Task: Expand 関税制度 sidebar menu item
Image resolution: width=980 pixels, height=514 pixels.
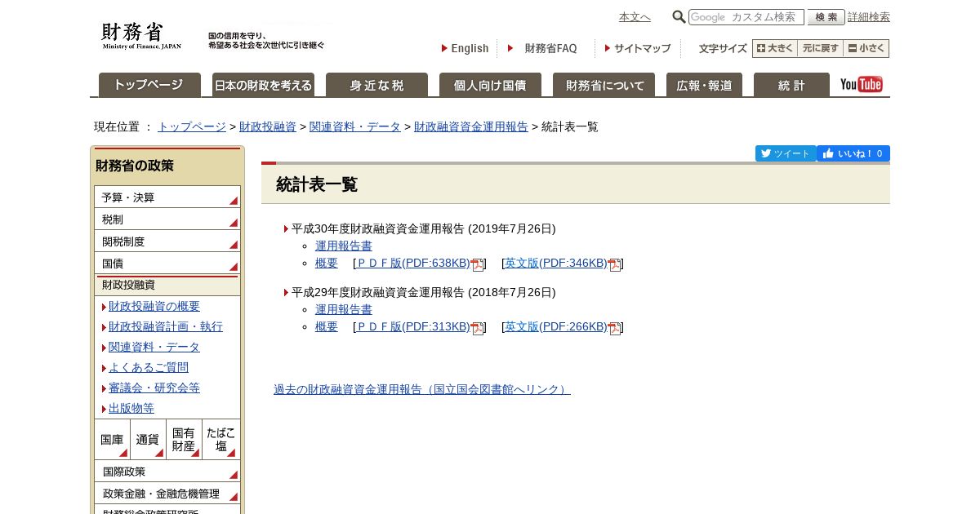Action: (167, 241)
